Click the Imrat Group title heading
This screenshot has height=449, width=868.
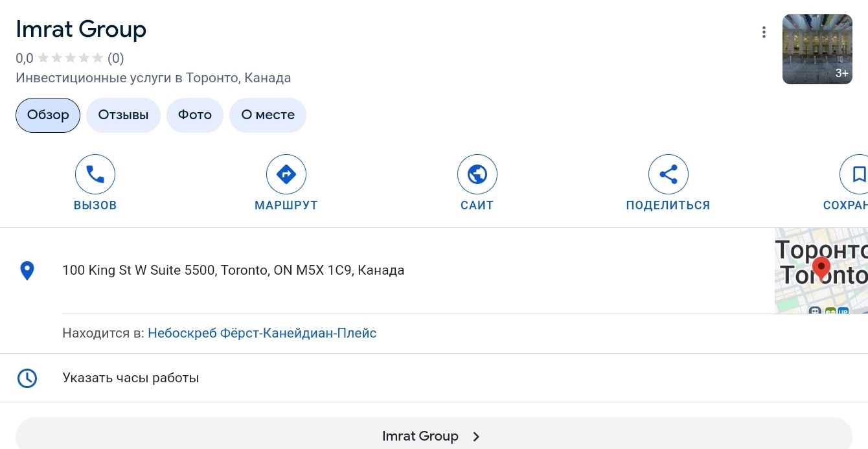pos(81,29)
